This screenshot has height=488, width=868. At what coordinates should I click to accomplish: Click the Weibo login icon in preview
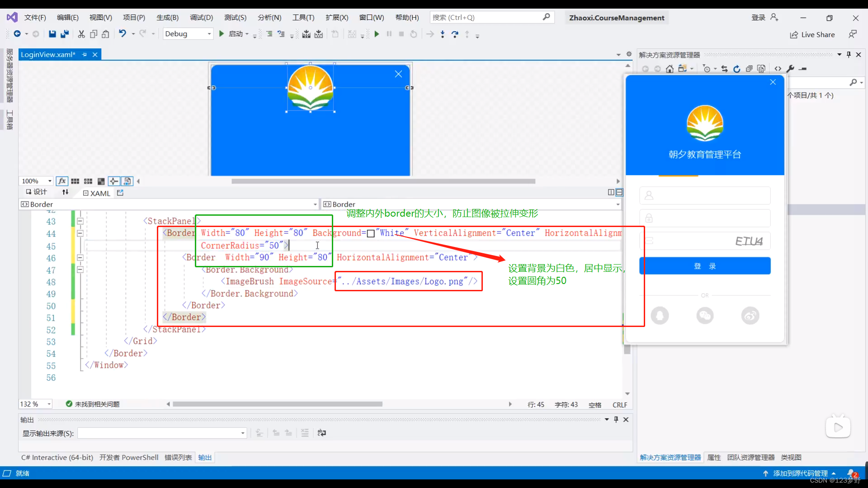(x=750, y=315)
